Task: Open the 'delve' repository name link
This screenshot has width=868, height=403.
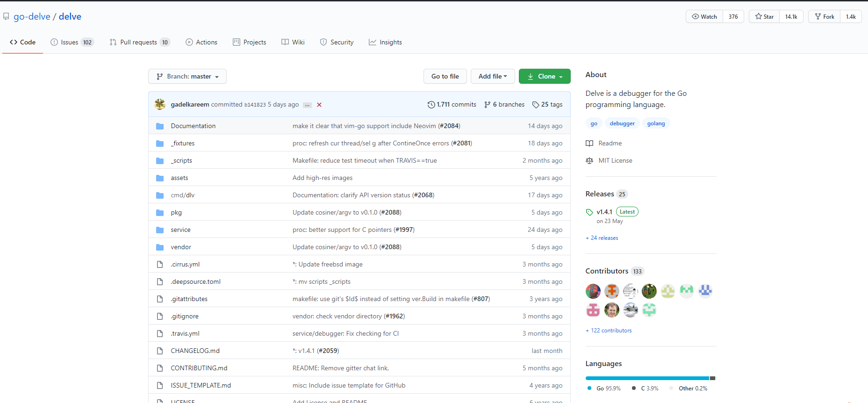Action: click(70, 16)
